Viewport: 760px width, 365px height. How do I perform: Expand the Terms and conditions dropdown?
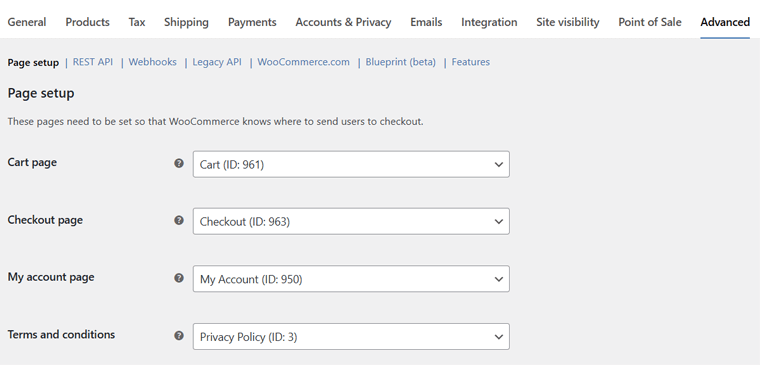click(351, 336)
